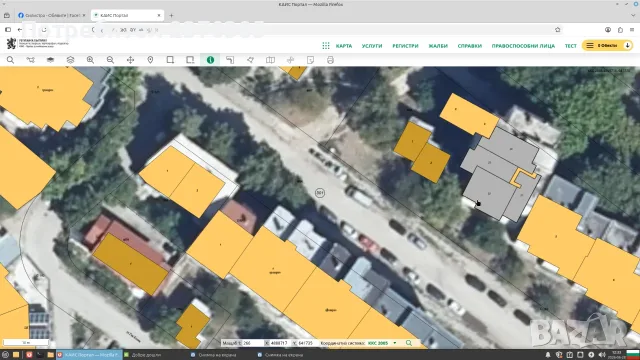Image resolution: width=640 pixels, height=360 pixels.
Task: Select the pan (four arrows) tool
Action: tap(130, 60)
